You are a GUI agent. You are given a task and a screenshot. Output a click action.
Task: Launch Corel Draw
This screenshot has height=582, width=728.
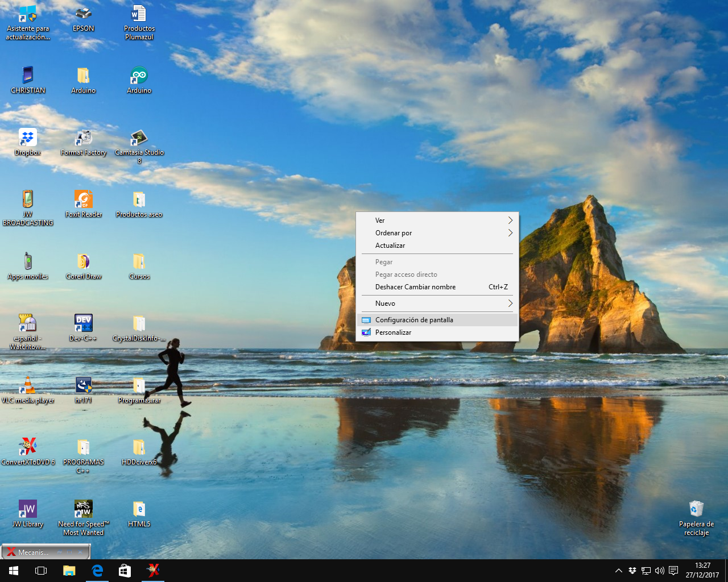pos(83,261)
